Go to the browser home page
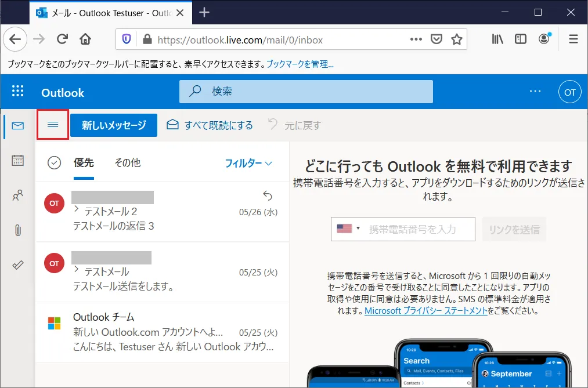Viewport: 588px width, 388px height. coord(85,39)
